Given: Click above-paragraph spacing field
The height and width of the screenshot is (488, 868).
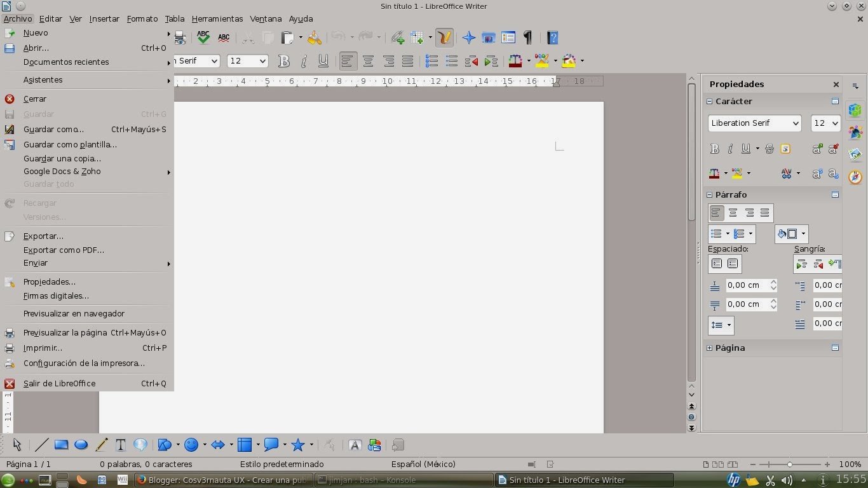Looking at the screenshot, I should coord(747,285).
